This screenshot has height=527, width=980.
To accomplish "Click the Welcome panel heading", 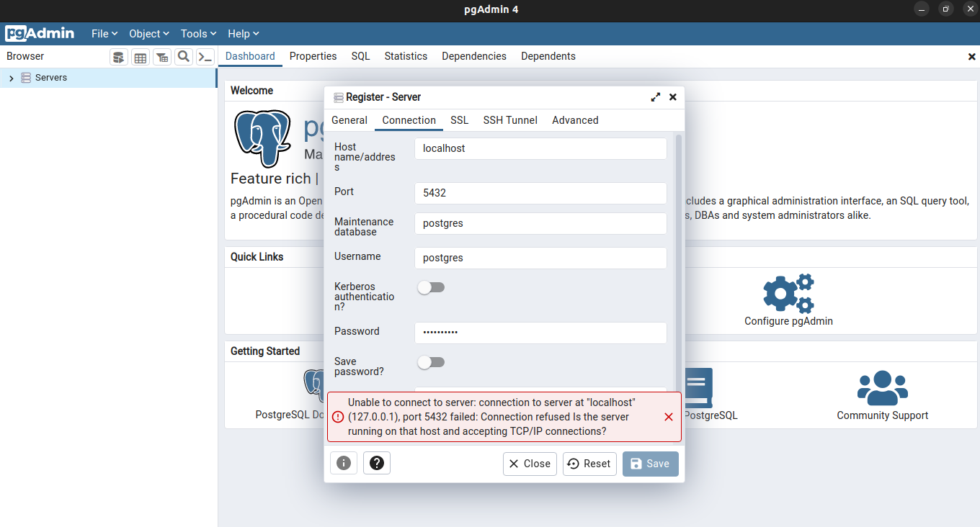I will 252,91.
